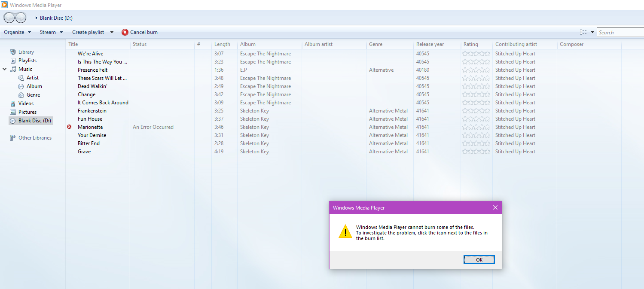
Task: Open the View options dropdown arrow
Action: tap(592, 32)
